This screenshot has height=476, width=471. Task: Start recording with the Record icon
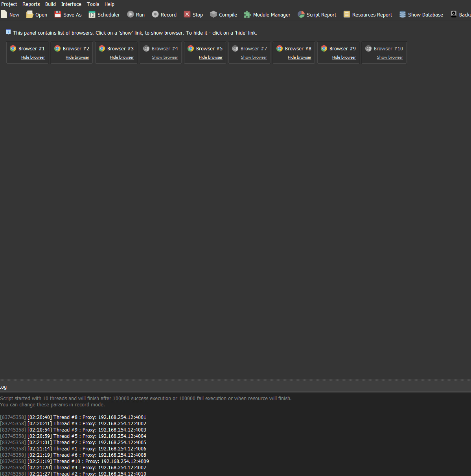tap(155, 15)
